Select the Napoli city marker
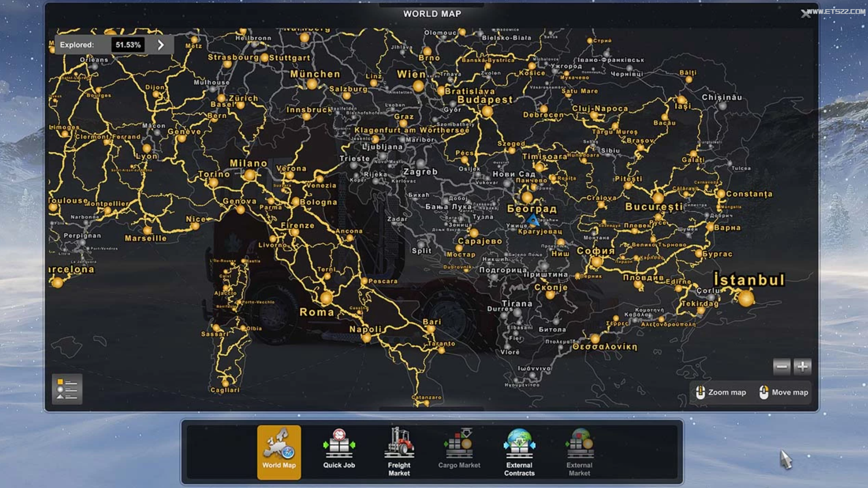The height and width of the screenshot is (488, 868). click(x=367, y=338)
